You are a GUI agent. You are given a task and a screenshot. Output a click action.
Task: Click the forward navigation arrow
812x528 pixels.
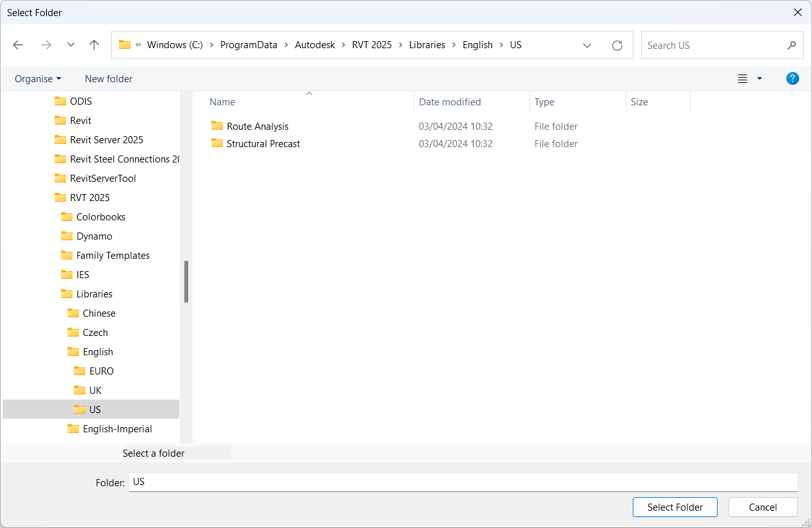[46, 45]
